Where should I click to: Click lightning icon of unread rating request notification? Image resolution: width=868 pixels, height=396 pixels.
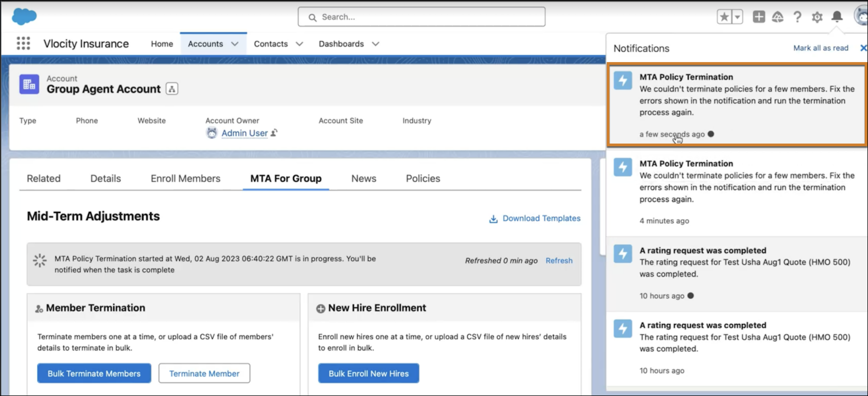pos(623,254)
